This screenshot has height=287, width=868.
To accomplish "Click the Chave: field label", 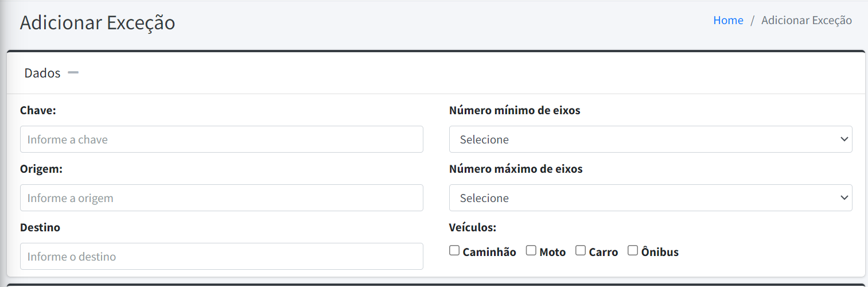I will (38, 111).
